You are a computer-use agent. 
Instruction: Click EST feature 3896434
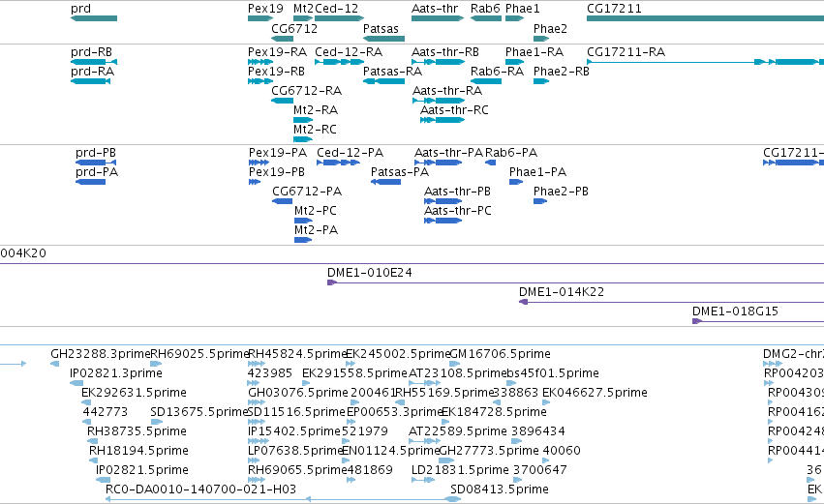[x=518, y=441]
